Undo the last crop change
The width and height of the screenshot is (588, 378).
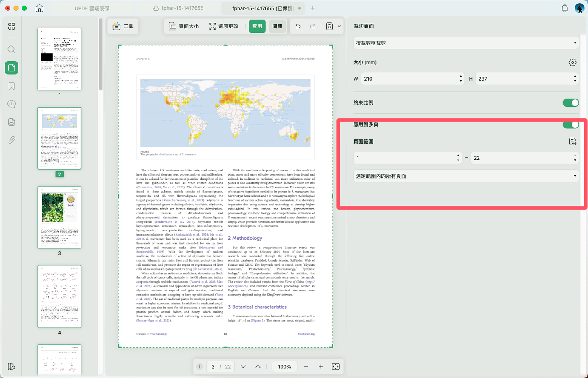(x=298, y=26)
